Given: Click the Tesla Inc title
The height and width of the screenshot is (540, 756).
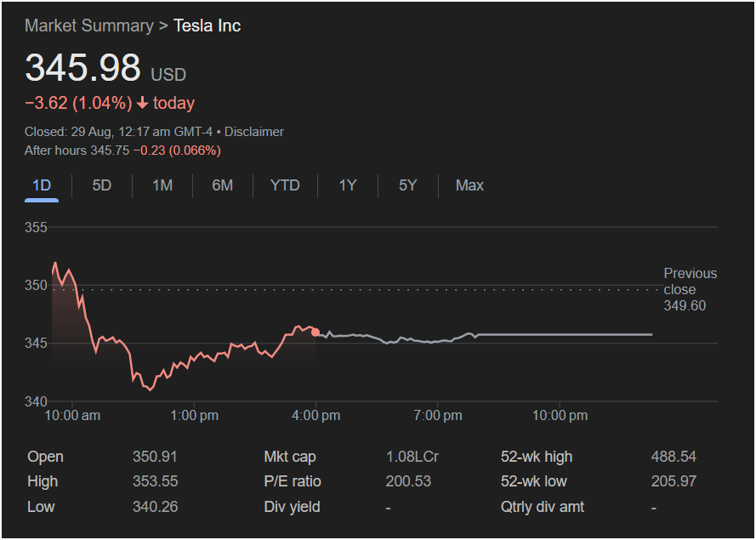Looking at the screenshot, I should tap(207, 26).
